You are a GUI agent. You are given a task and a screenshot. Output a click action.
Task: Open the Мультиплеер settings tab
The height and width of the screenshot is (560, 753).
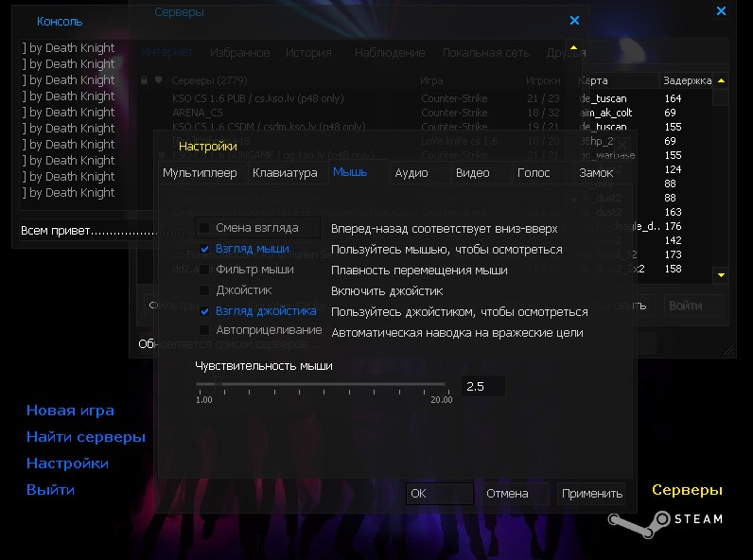pos(200,173)
